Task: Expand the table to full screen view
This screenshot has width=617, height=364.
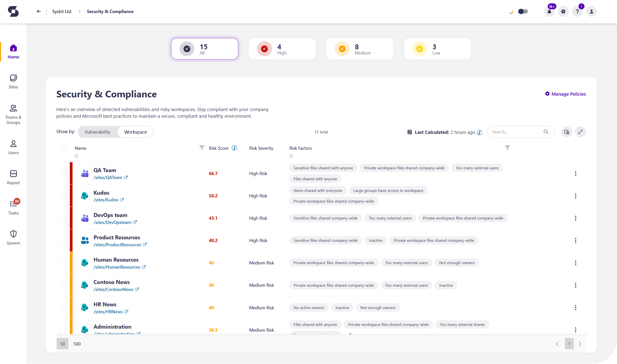Action: coord(580,132)
